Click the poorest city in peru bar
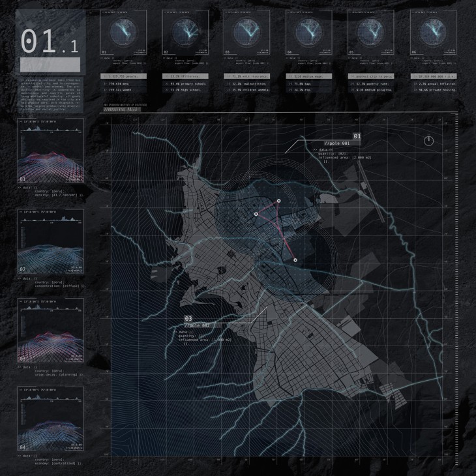The image size is (476, 476). [370, 76]
